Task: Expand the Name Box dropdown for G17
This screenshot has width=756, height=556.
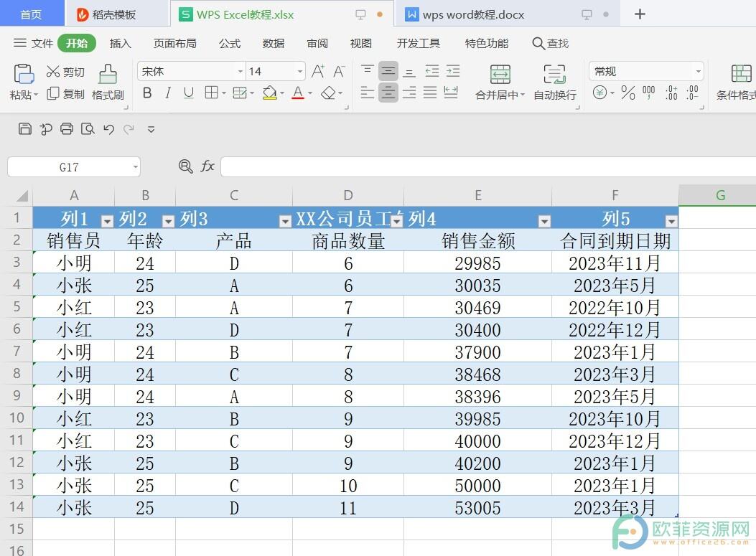Action: tap(136, 167)
